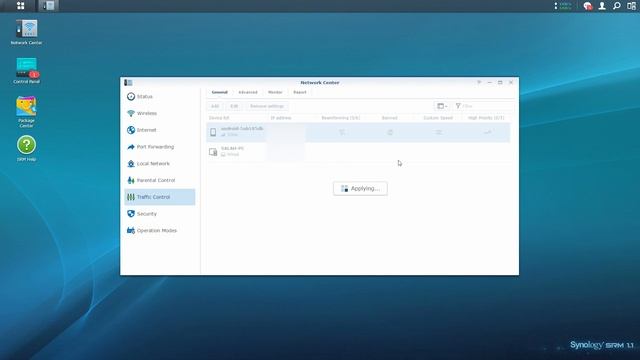Image resolution: width=640 pixels, height=360 pixels.
Task: Open the column view dropdown
Action: 442,106
